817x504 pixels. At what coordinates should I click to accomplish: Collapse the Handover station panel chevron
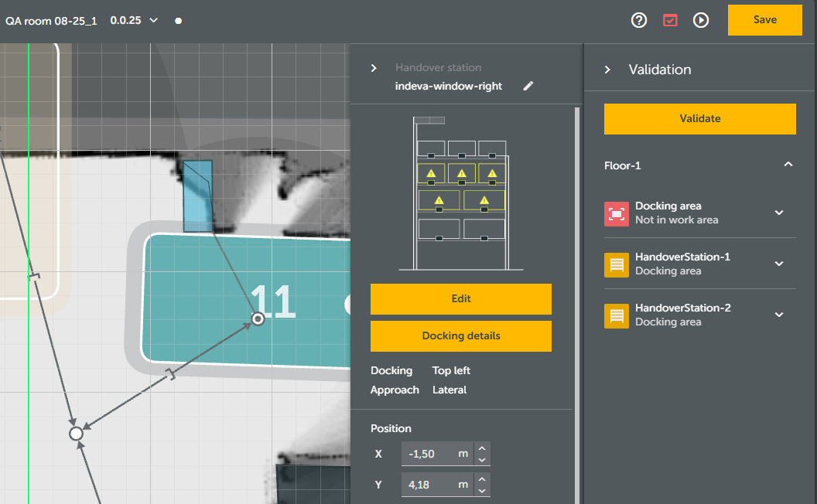point(374,68)
